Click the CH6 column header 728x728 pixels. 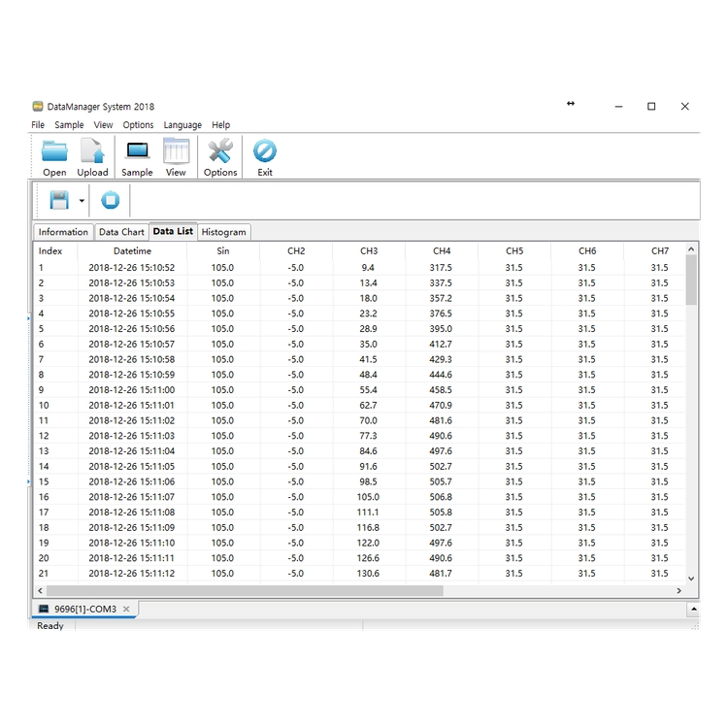coord(587,250)
